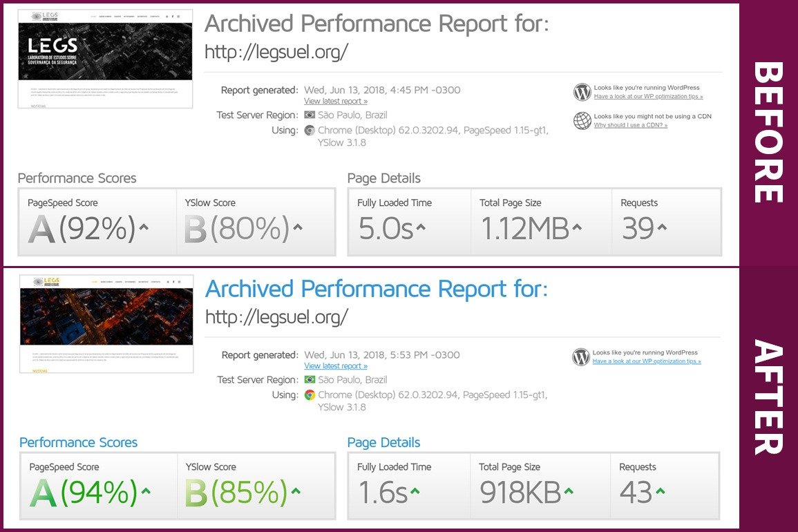The image size is (798, 532).
Task: Open the "View latest report" link in the after report
Action: point(336,366)
